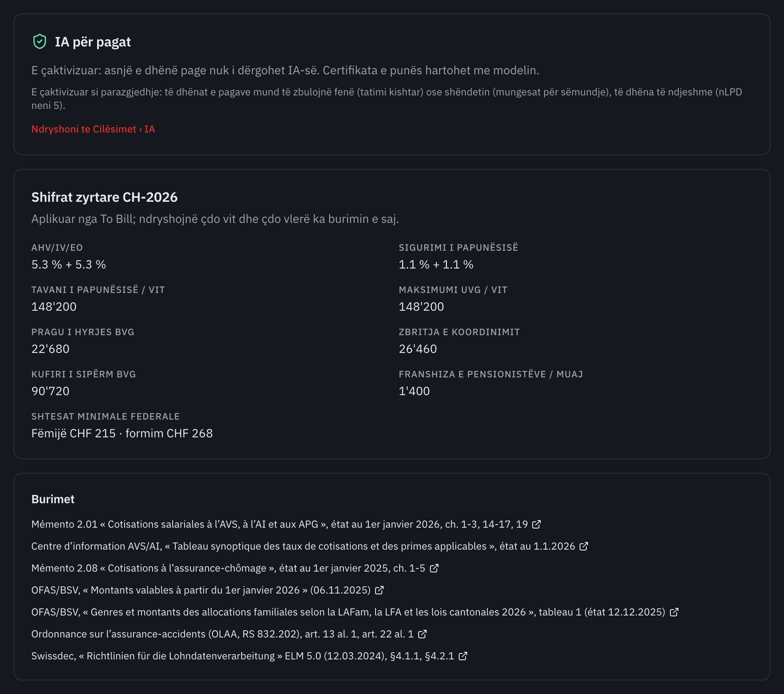Open external link icon for Montants valables source
This screenshot has height=694, width=784.
pyautogui.click(x=379, y=590)
